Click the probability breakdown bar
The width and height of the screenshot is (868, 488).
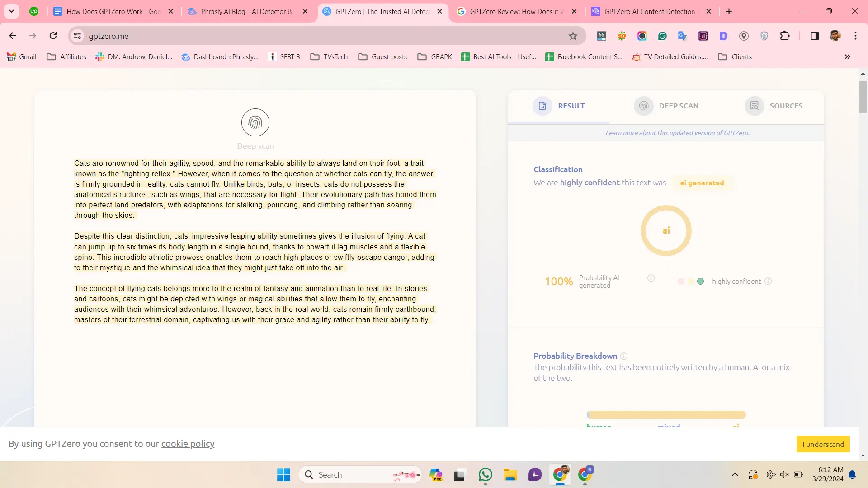click(x=666, y=415)
